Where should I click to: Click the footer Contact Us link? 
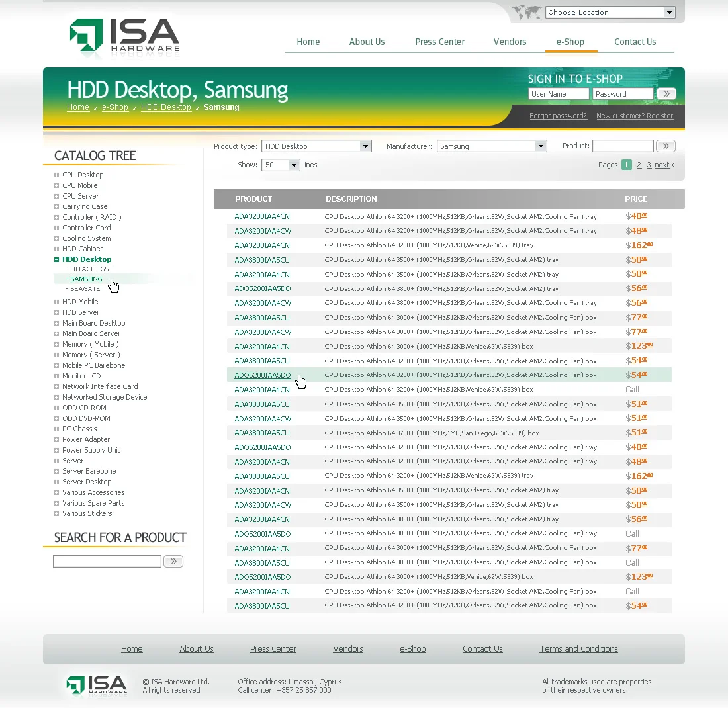click(x=482, y=649)
